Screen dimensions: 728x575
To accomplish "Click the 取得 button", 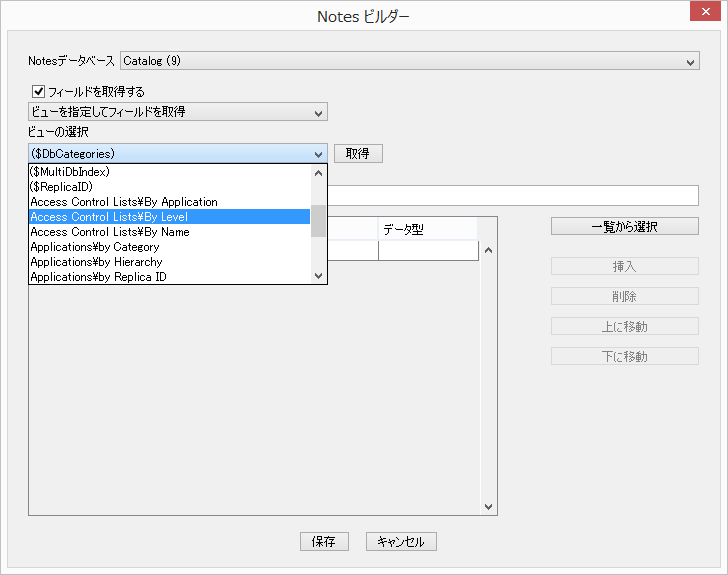I will click(358, 154).
